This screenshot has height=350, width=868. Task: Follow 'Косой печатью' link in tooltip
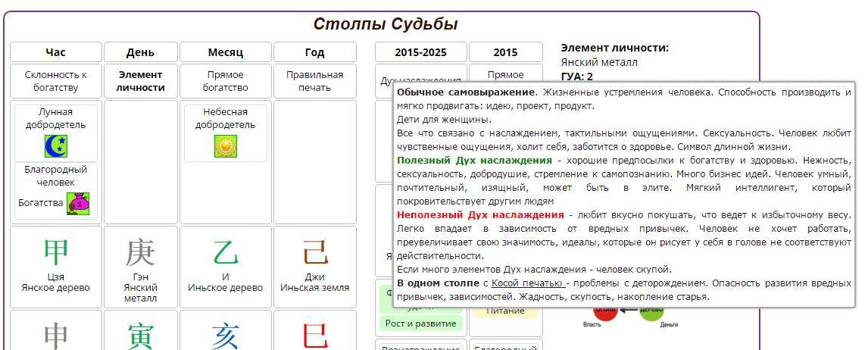(x=529, y=283)
